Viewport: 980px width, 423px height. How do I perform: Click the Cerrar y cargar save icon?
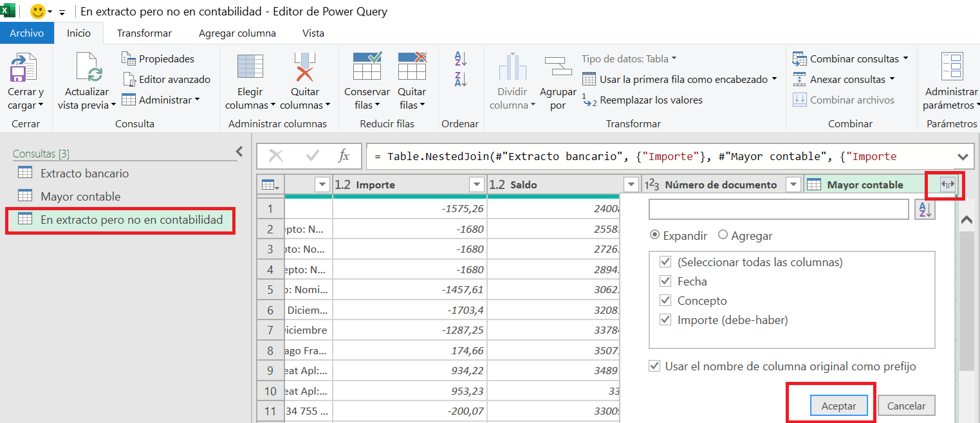24,68
